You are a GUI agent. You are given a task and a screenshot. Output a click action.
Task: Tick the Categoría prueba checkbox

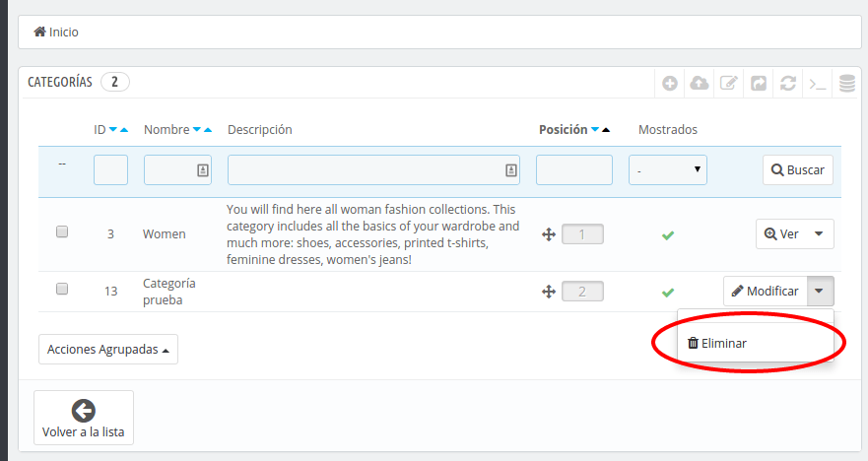pos(62,289)
